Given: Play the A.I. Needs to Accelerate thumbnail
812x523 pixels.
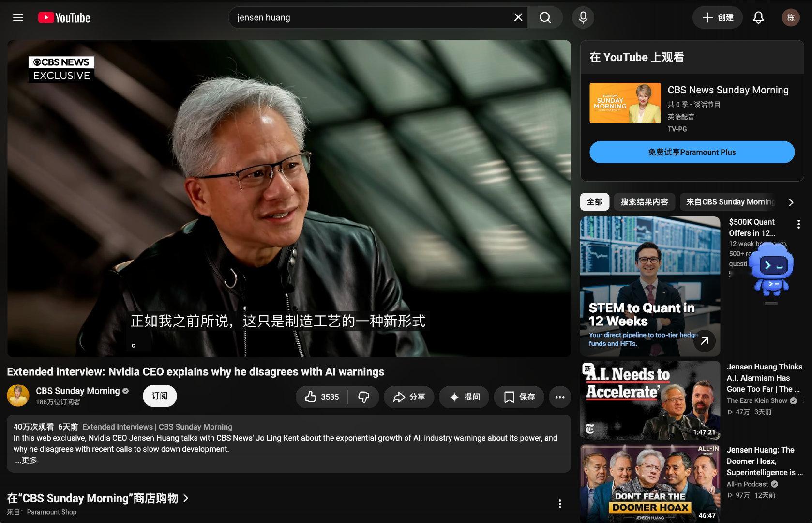Looking at the screenshot, I should tap(650, 400).
